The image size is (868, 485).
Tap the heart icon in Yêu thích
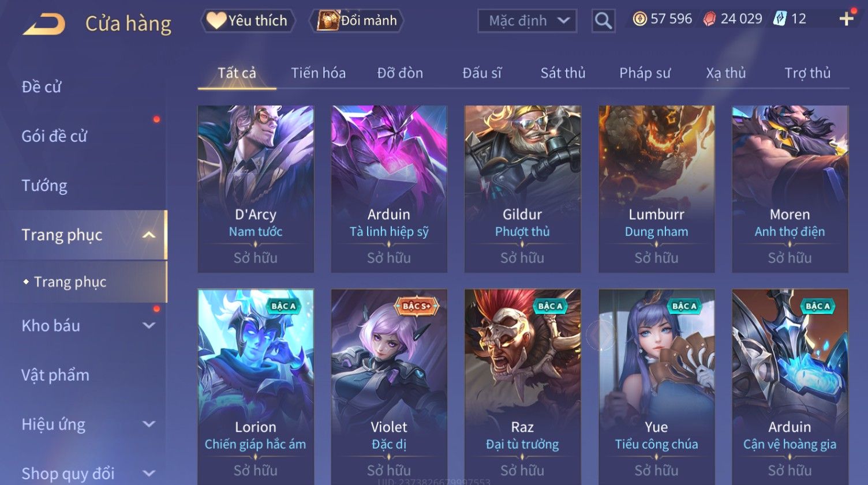pos(216,20)
